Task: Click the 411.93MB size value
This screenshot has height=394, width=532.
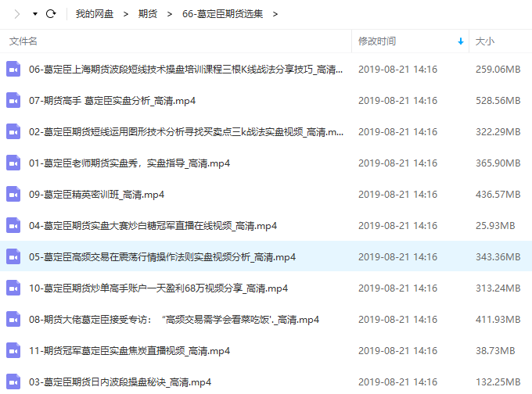Action: pyautogui.click(x=498, y=320)
